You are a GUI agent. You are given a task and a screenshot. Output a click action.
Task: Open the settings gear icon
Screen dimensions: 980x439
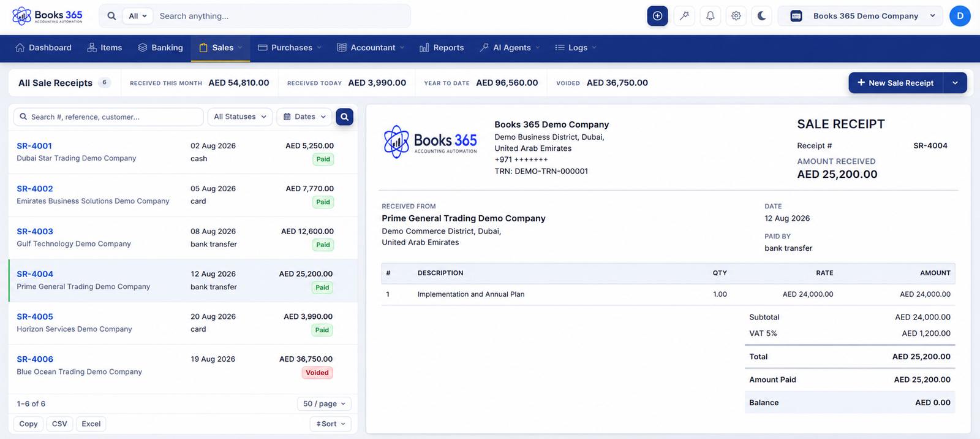(x=736, y=16)
